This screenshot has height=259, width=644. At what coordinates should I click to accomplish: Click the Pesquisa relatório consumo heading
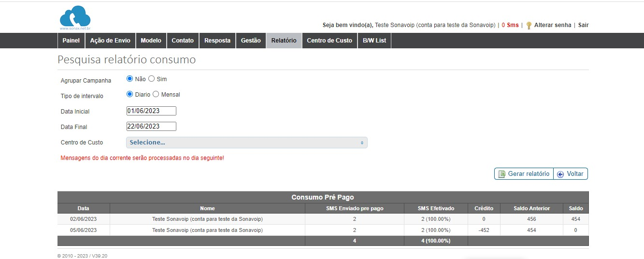click(x=127, y=60)
